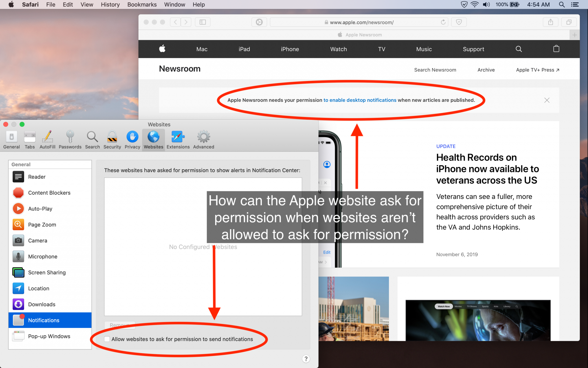Click the Safari address bar field
This screenshot has height=368, width=588.
click(362, 22)
